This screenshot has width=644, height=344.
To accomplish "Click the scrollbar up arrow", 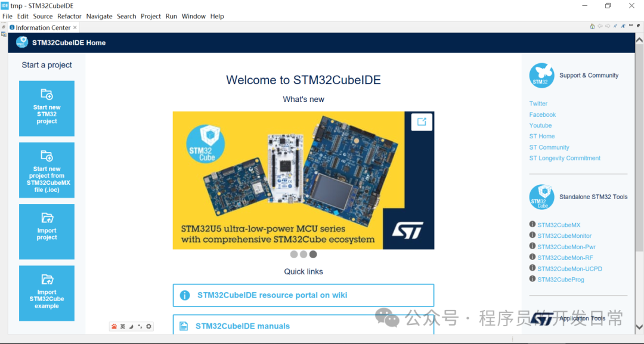I will tap(639, 40).
